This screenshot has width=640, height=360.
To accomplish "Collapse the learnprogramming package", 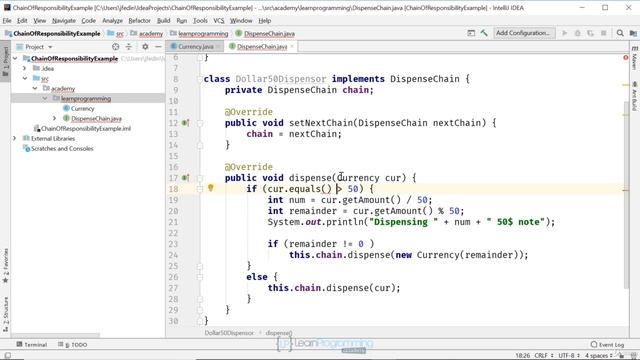I will coord(44,99).
